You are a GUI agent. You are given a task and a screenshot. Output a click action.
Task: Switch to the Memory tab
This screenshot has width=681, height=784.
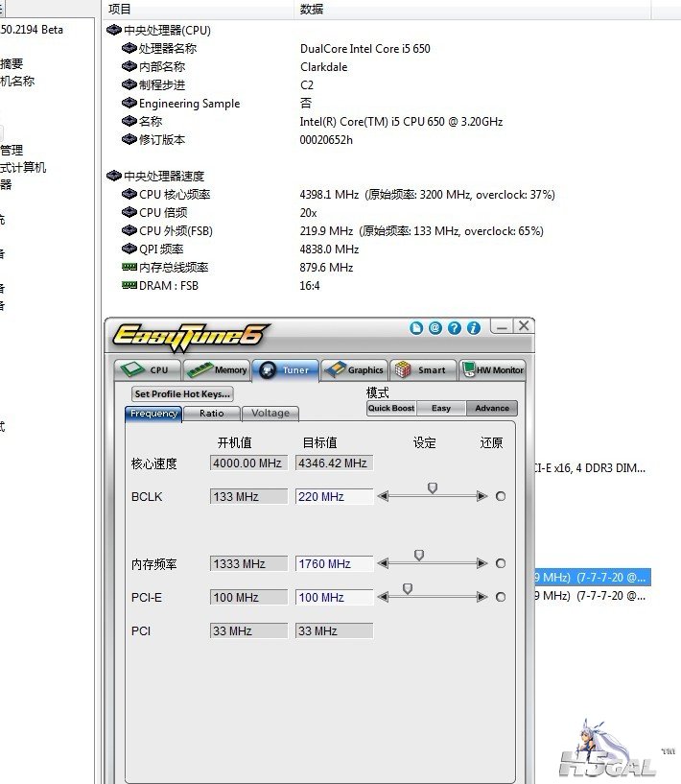[217, 369]
